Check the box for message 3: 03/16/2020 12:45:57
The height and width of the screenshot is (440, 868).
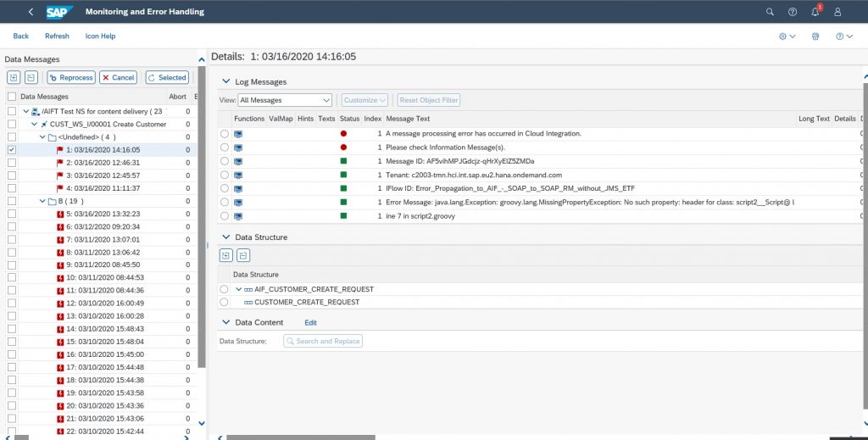click(12, 175)
